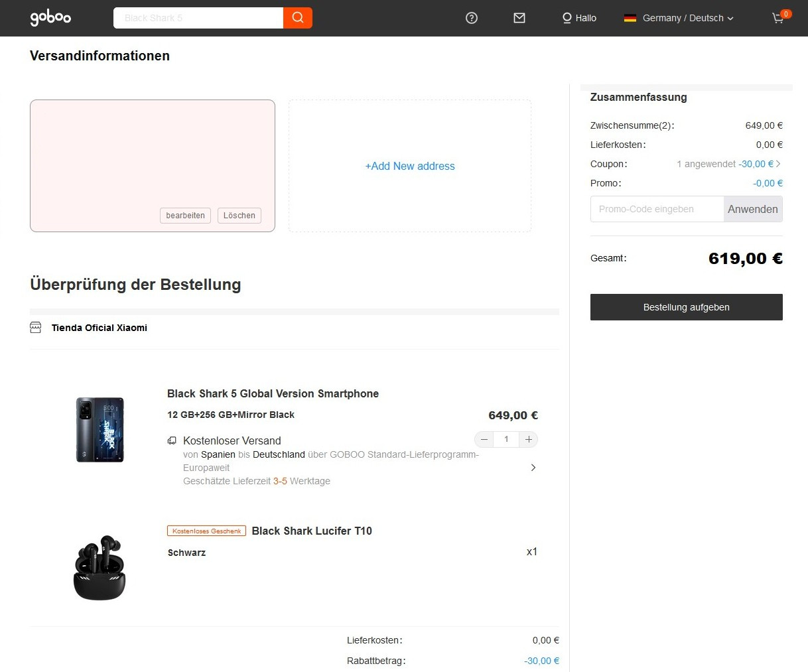Click the Hallo account icon
The image size is (808, 672).
[x=567, y=18]
